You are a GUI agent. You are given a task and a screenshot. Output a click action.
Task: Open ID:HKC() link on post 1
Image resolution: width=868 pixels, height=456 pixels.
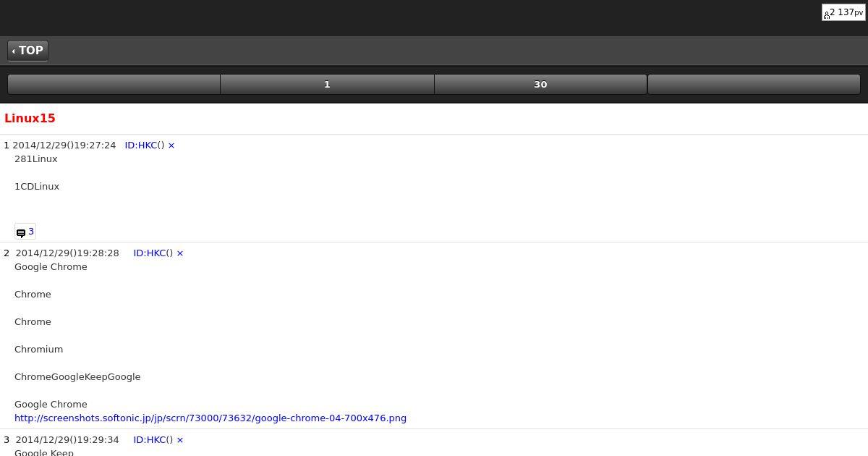(145, 145)
